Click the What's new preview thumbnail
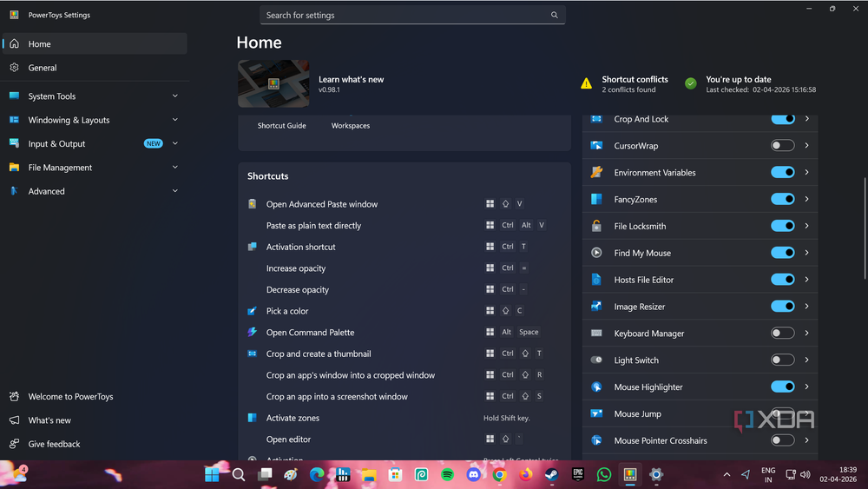The height and width of the screenshot is (489, 868). (x=273, y=83)
